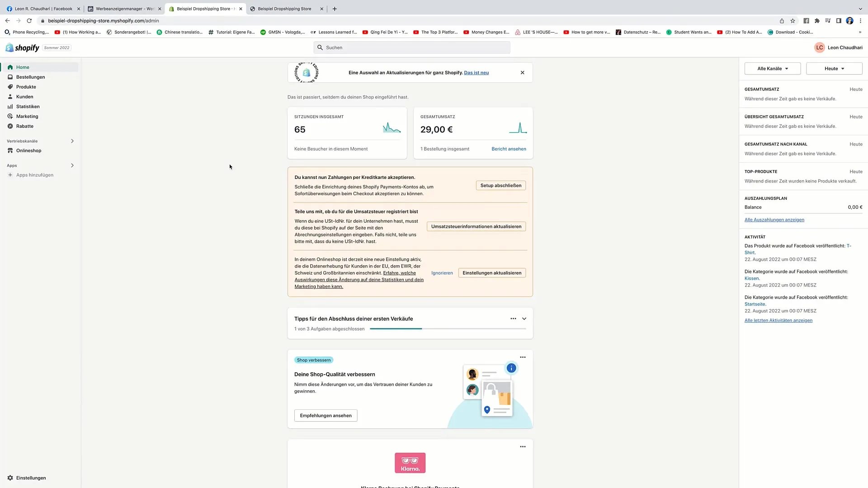
Task: Open 'Phone Recycling' bookmark
Action: click(x=27, y=32)
